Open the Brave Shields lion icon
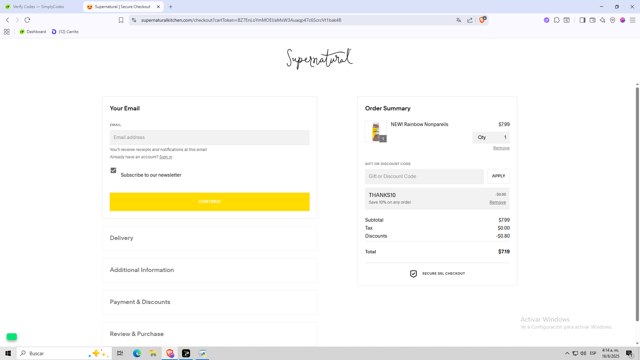Viewport: 640px width, 360px height. tap(482, 20)
